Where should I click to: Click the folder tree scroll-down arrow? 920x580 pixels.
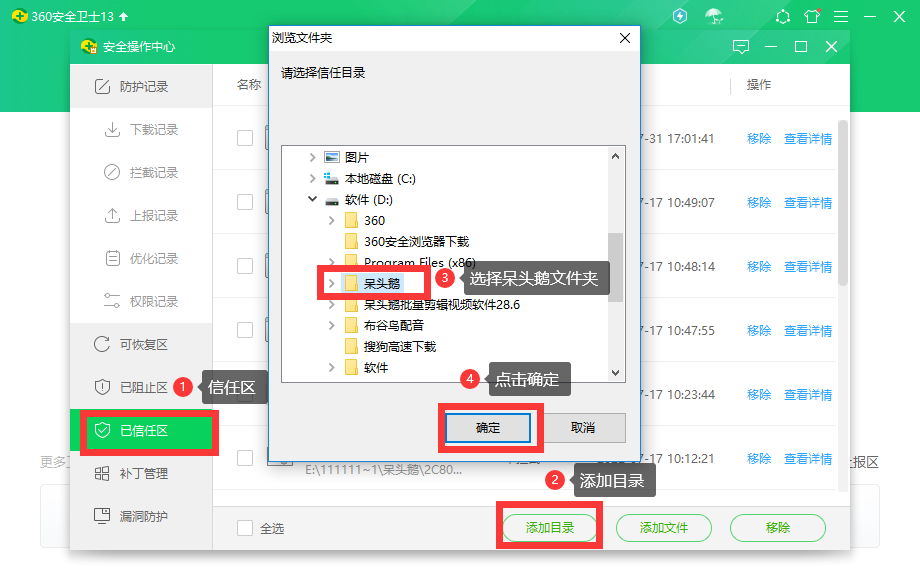point(615,372)
